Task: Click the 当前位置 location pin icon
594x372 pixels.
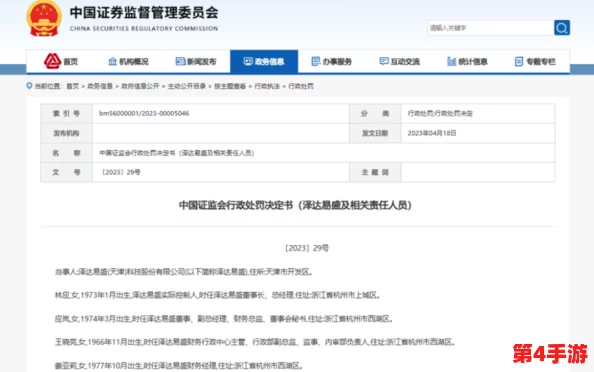Action: click(29, 86)
